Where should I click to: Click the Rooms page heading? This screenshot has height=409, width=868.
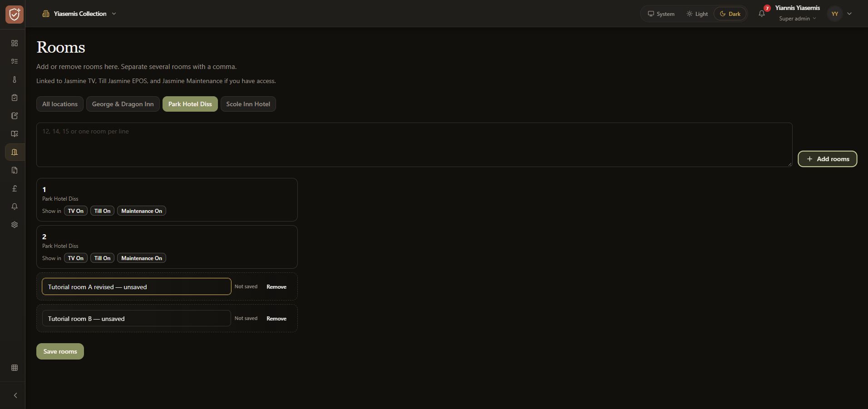[61, 47]
